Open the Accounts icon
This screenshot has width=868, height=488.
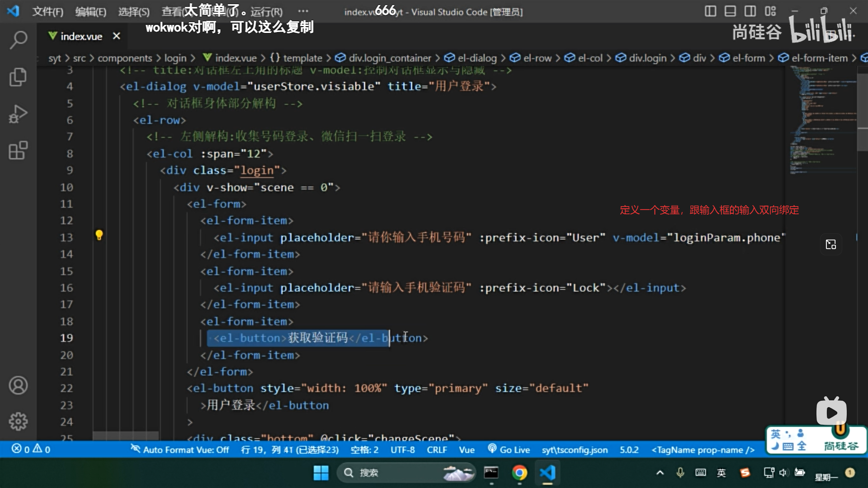click(18, 385)
